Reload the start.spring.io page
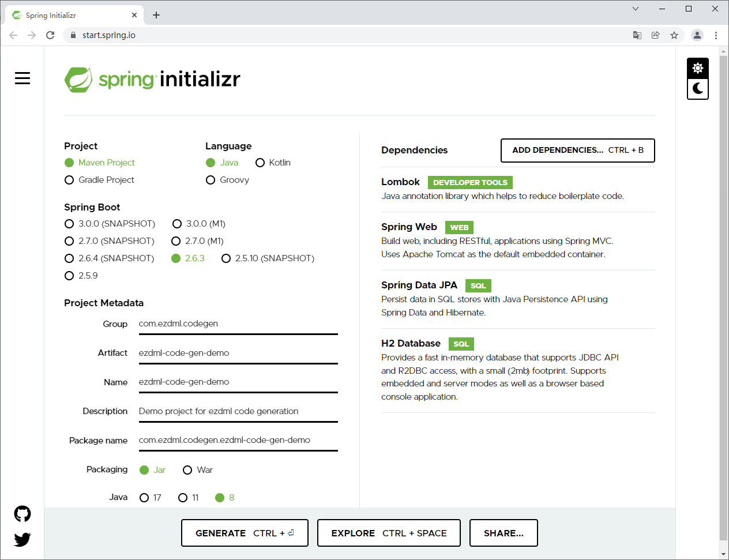The width and height of the screenshot is (729, 560). tap(50, 35)
